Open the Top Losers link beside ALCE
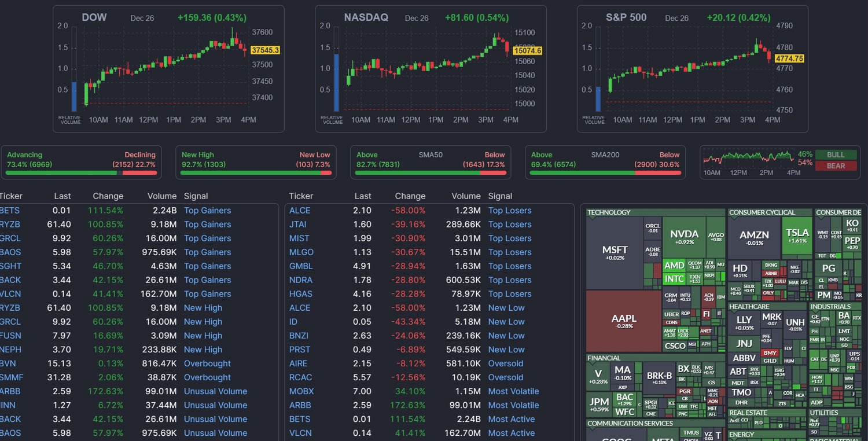The height and width of the screenshot is (441, 868). (x=509, y=210)
